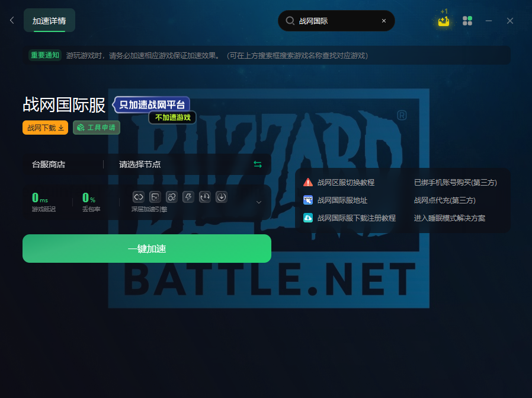532x398 pixels.
Task: Click the 工具申请 button
Action: 97,128
